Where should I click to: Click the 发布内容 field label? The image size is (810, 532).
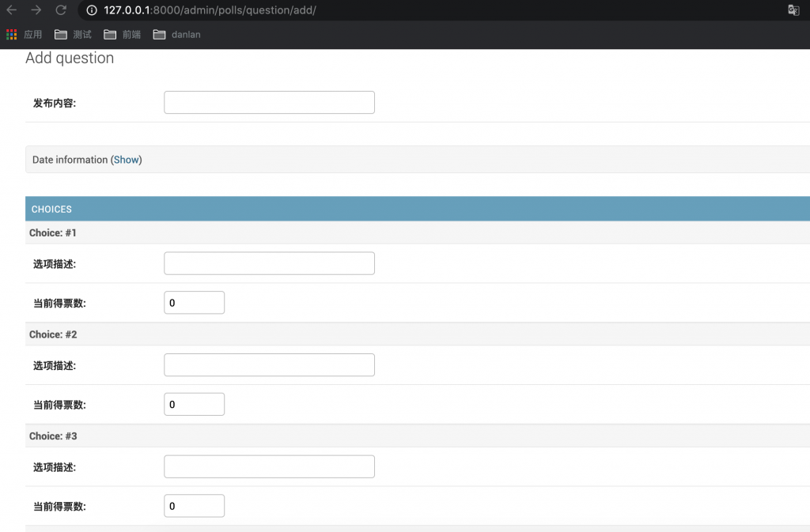point(55,104)
